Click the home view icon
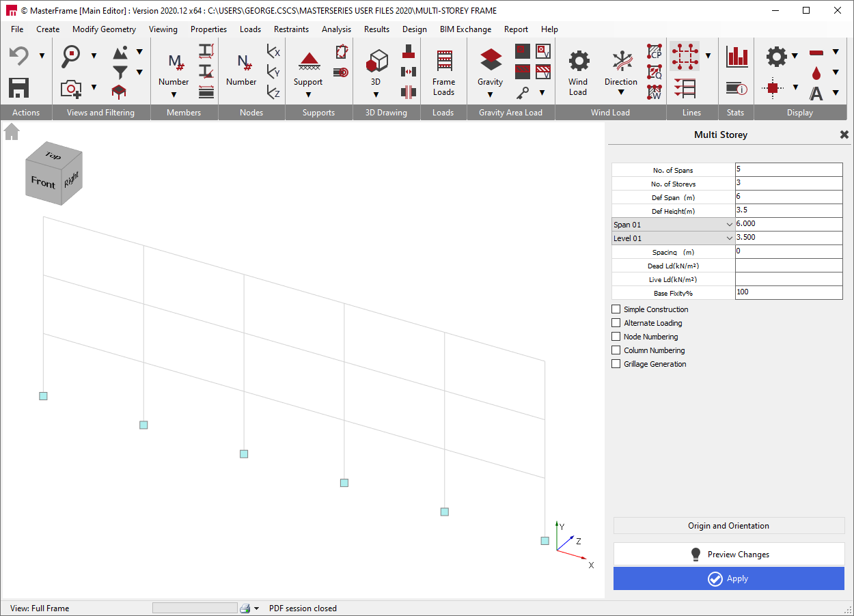 (12, 132)
